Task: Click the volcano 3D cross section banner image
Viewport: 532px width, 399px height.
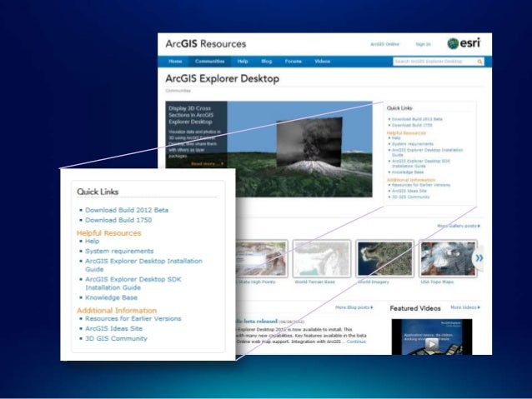Action: (x=299, y=149)
